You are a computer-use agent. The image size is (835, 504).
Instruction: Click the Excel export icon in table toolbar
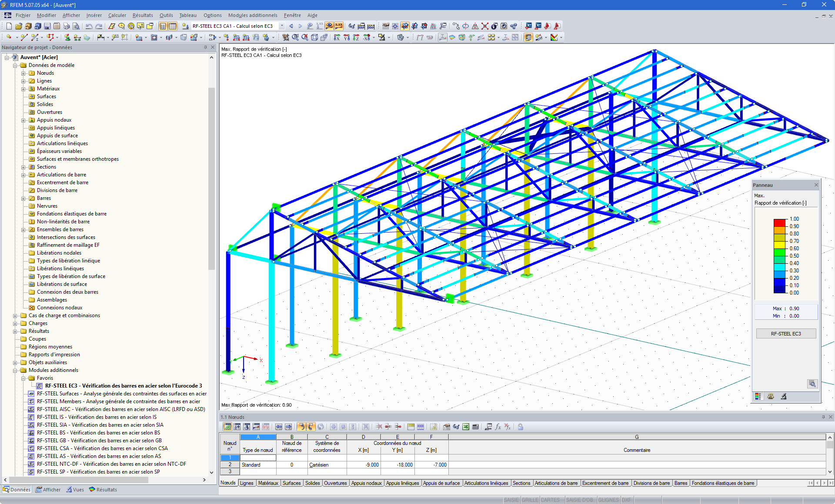465,427
